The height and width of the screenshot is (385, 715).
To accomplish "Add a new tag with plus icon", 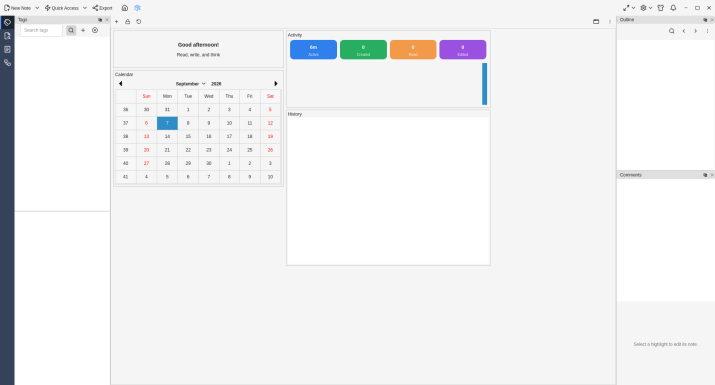I will [x=83, y=30].
